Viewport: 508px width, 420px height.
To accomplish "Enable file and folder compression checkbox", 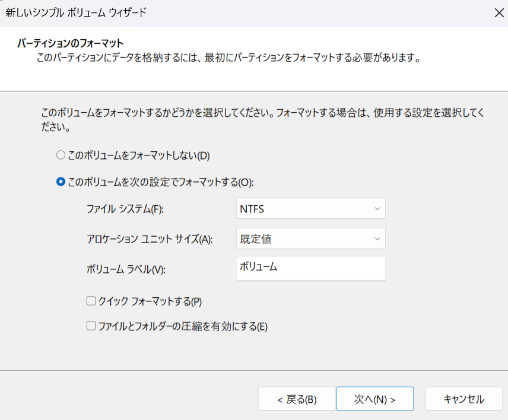I will 90,326.
